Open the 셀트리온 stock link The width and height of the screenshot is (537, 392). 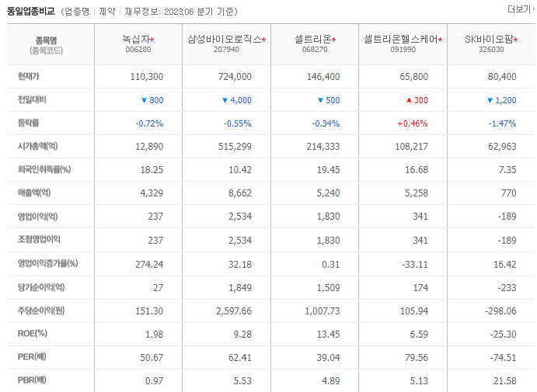tap(313, 40)
